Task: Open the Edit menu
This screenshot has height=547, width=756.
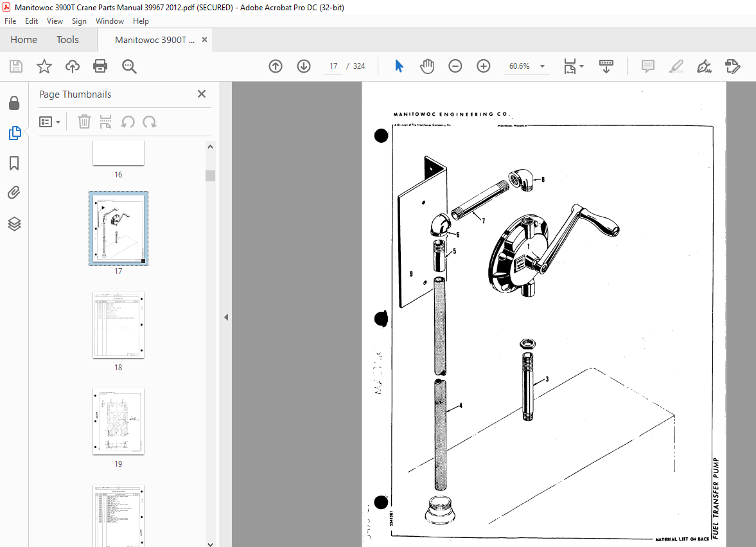Action: click(x=31, y=21)
